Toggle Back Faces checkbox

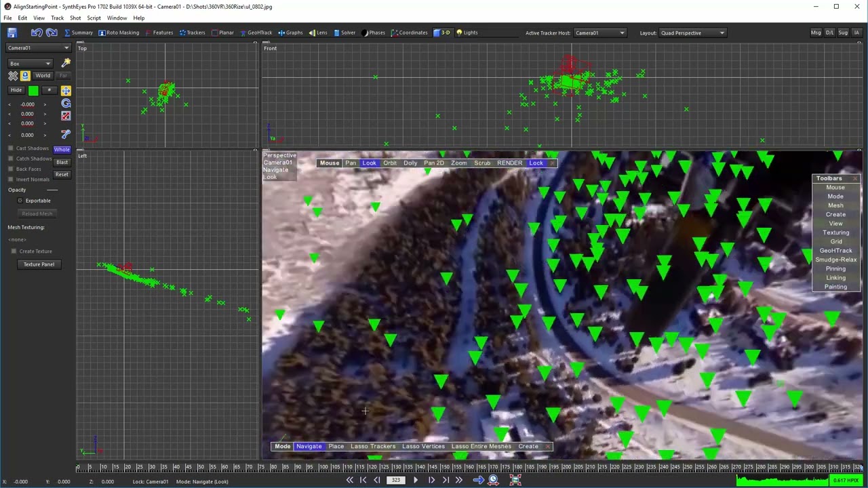11,169
